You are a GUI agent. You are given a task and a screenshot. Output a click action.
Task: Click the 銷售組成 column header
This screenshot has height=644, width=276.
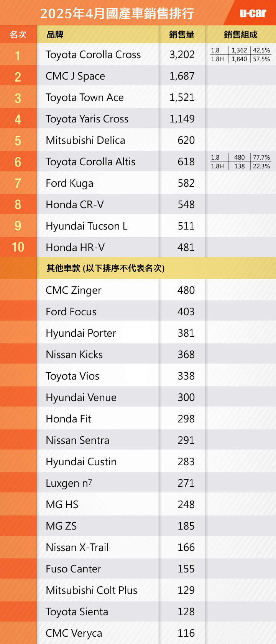[240, 34]
